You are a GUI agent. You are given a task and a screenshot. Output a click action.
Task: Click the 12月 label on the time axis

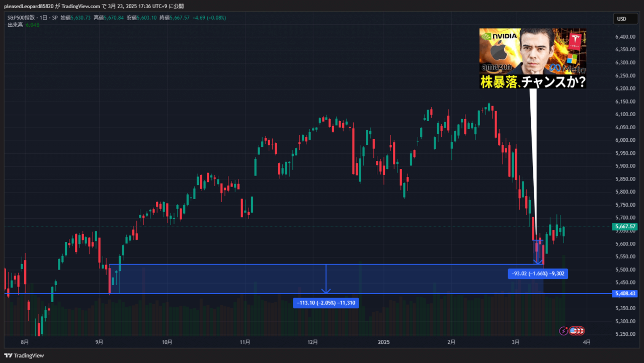pos(312,342)
